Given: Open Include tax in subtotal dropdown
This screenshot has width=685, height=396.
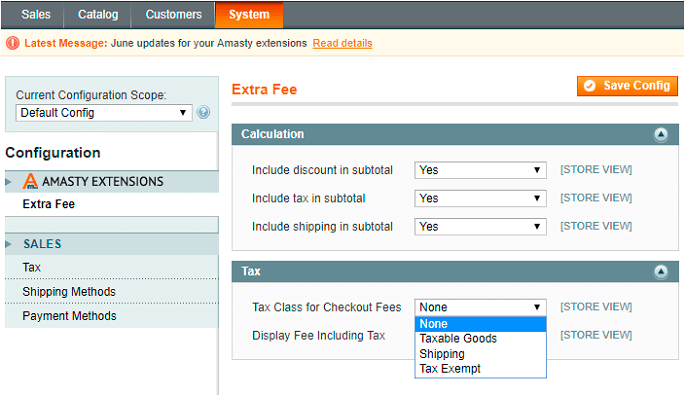Looking at the screenshot, I should click(x=480, y=198).
